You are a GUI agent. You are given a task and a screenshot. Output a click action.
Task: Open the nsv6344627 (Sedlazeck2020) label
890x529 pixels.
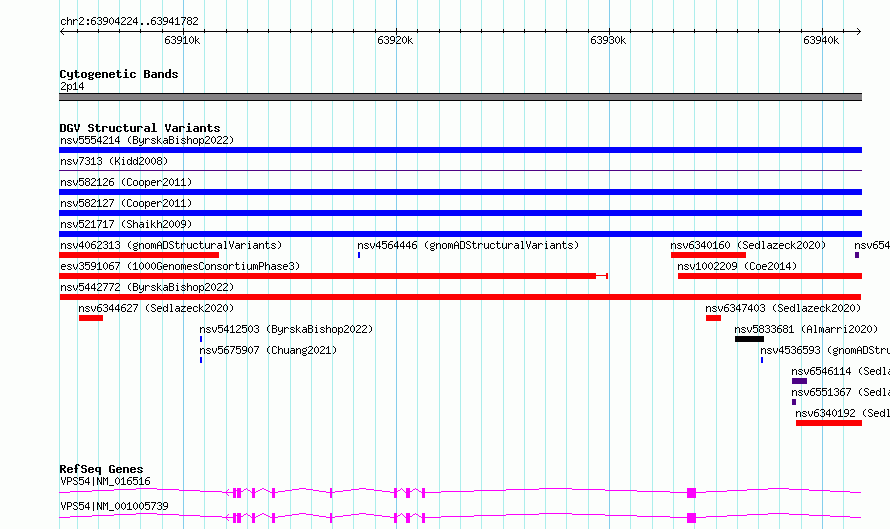[x=156, y=308]
